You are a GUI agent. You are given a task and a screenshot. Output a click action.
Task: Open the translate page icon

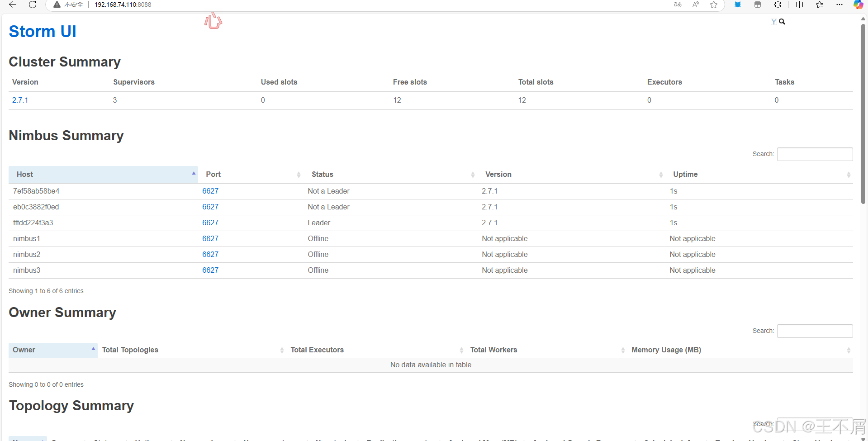tap(678, 5)
